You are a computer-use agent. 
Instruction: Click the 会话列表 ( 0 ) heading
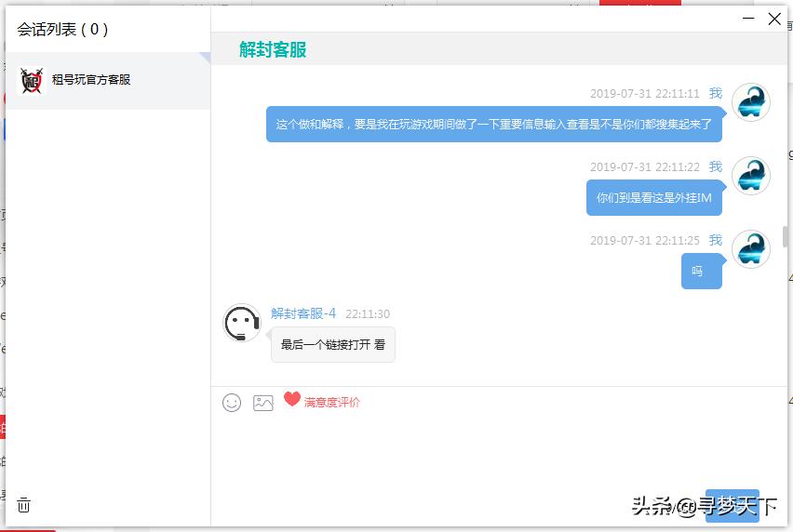[x=62, y=30]
